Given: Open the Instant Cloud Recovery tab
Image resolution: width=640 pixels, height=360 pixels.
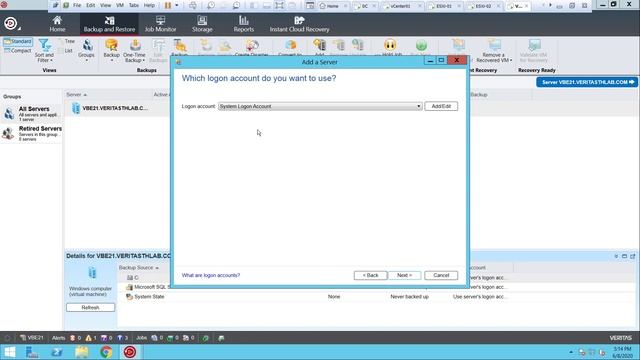Looking at the screenshot, I should (x=299, y=24).
